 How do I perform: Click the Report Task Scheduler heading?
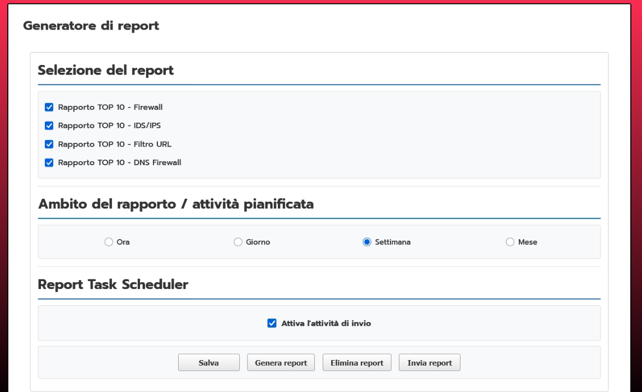coord(113,284)
